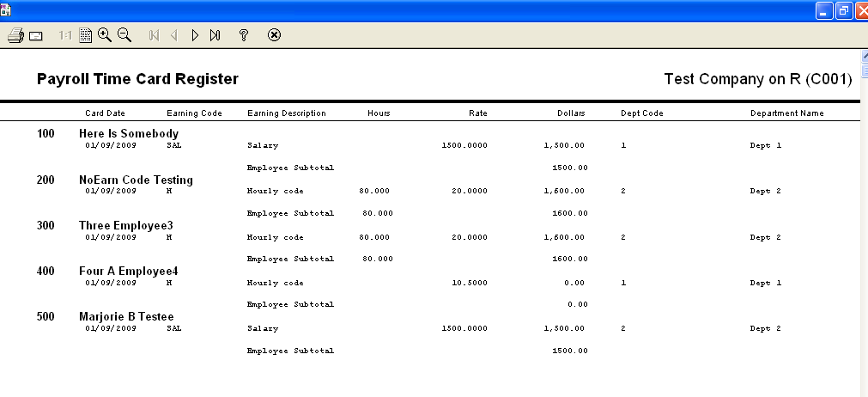Set zoom to 1:1 actual size
Viewport: 868px width, 397px height.
[65, 35]
